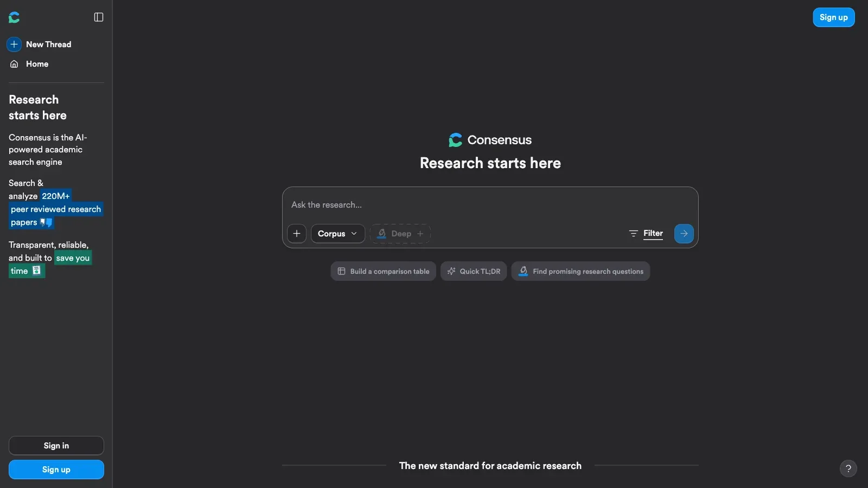Click the Sign up button at top right

[x=833, y=17]
